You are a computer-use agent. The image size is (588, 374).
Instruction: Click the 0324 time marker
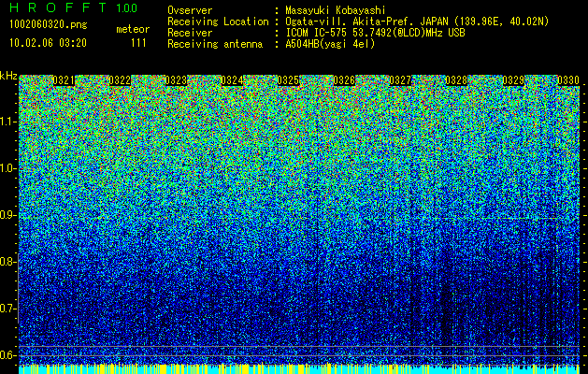[x=232, y=80]
